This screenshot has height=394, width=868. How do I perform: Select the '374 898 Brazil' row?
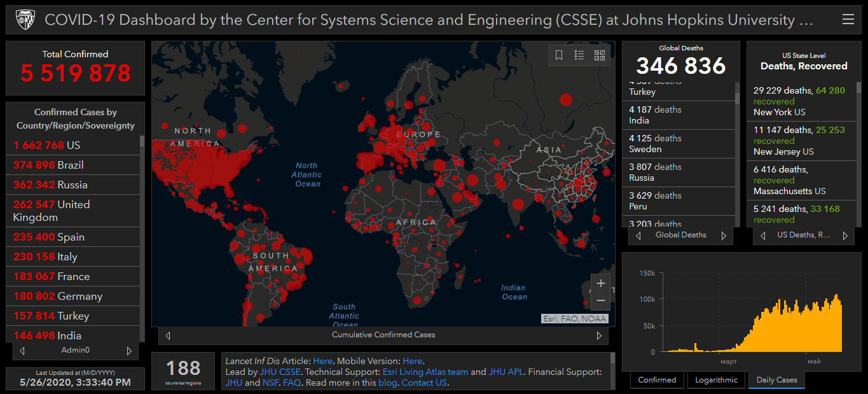point(73,165)
